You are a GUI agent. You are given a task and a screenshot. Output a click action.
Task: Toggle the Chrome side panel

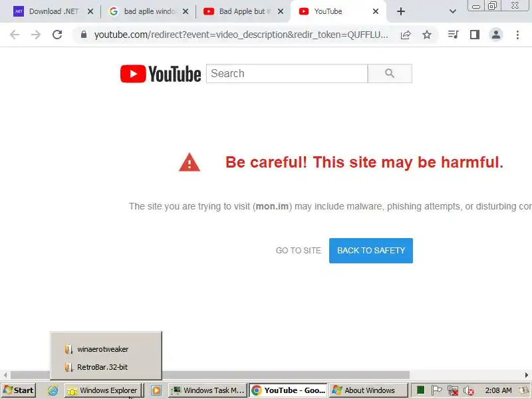coord(475,35)
